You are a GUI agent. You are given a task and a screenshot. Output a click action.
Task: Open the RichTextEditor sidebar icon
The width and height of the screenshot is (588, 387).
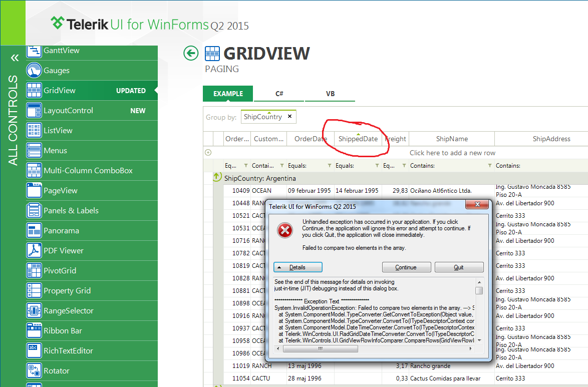click(34, 350)
